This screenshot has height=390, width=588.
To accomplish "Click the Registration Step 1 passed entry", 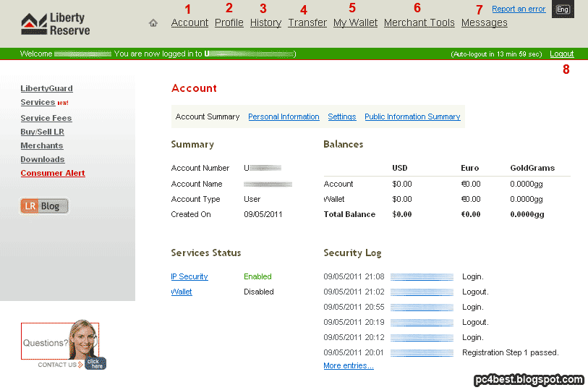I will (511, 352).
